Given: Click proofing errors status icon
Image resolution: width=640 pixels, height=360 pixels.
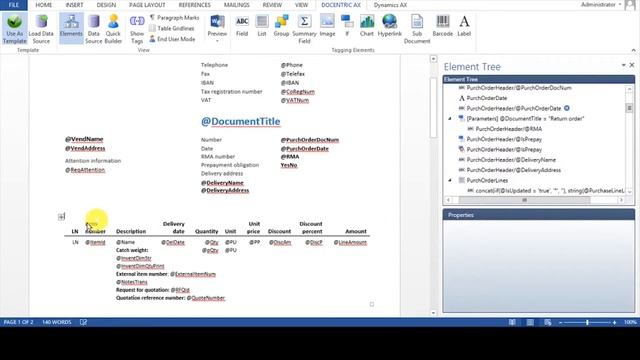Looking at the screenshot, I should coord(83,322).
